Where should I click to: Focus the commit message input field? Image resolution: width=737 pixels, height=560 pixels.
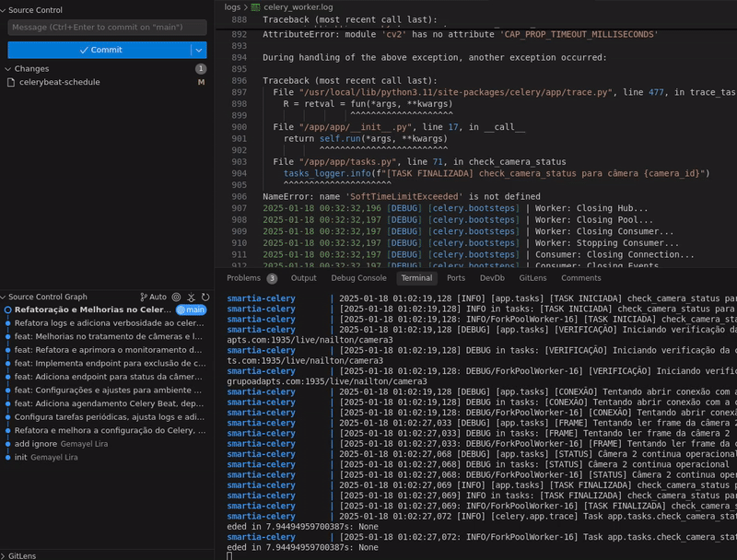pyautogui.click(x=107, y=28)
